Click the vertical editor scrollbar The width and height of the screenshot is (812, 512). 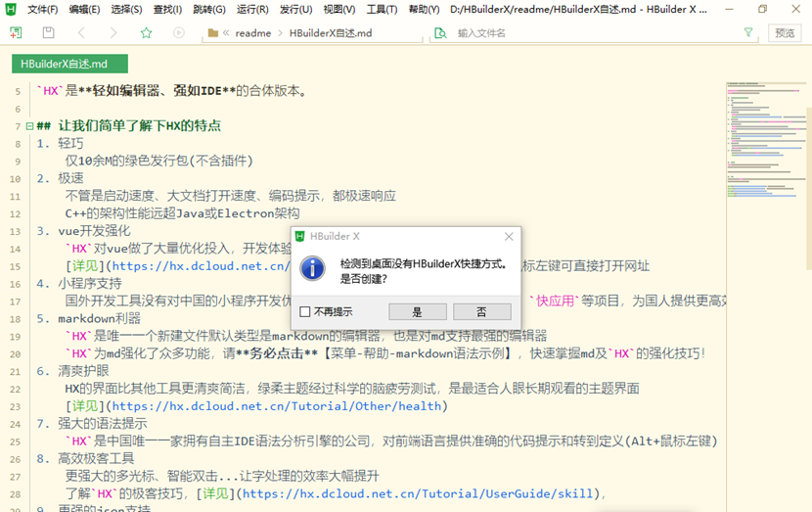coord(809,189)
